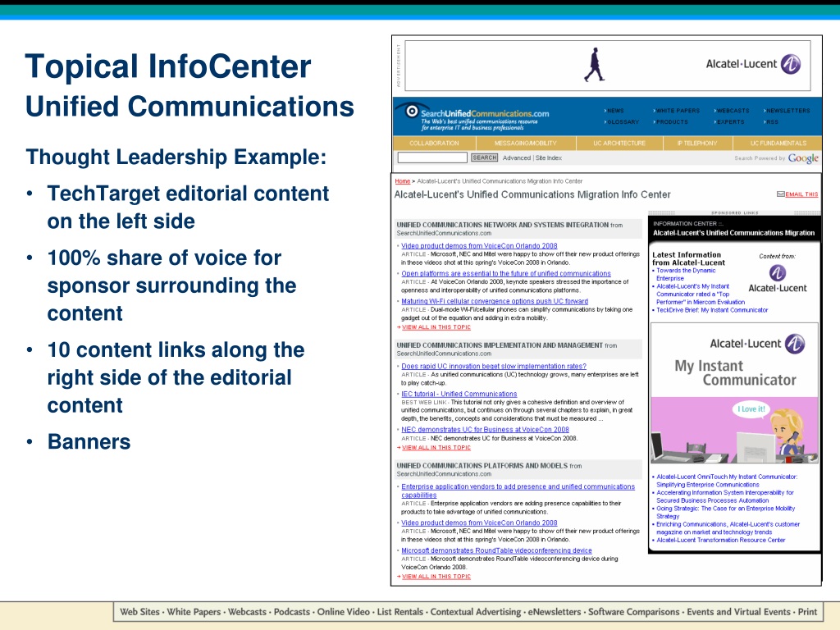Open the EXPERTS navigation link
Image resolution: width=840 pixels, height=630 pixels.
[729, 122]
